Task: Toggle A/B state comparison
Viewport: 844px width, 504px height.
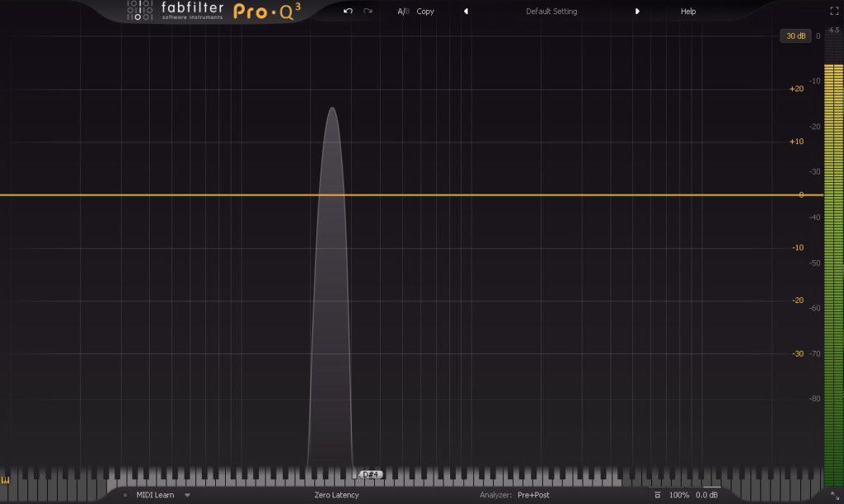Action: (x=403, y=12)
